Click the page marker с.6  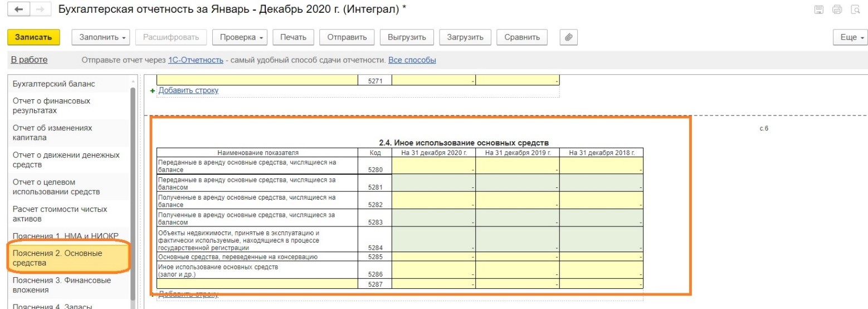(x=764, y=129)
